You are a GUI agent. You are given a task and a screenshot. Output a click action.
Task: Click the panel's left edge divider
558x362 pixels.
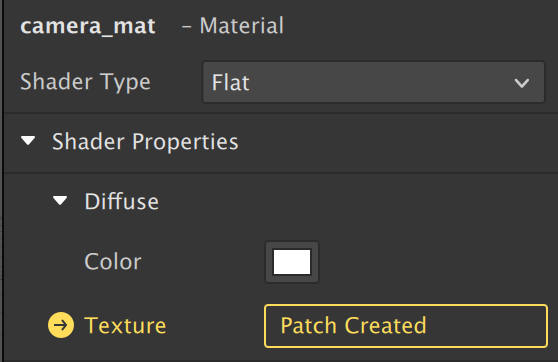pos(3,181)
